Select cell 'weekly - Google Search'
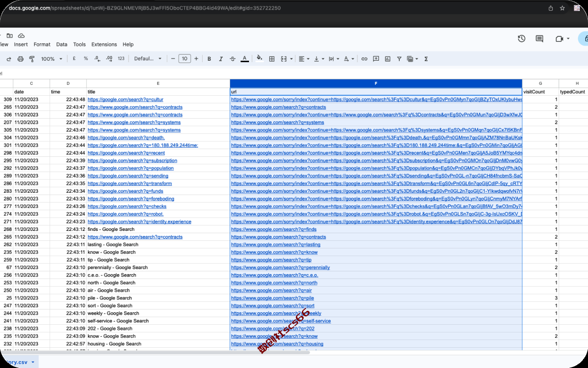 tap(158, 314)
